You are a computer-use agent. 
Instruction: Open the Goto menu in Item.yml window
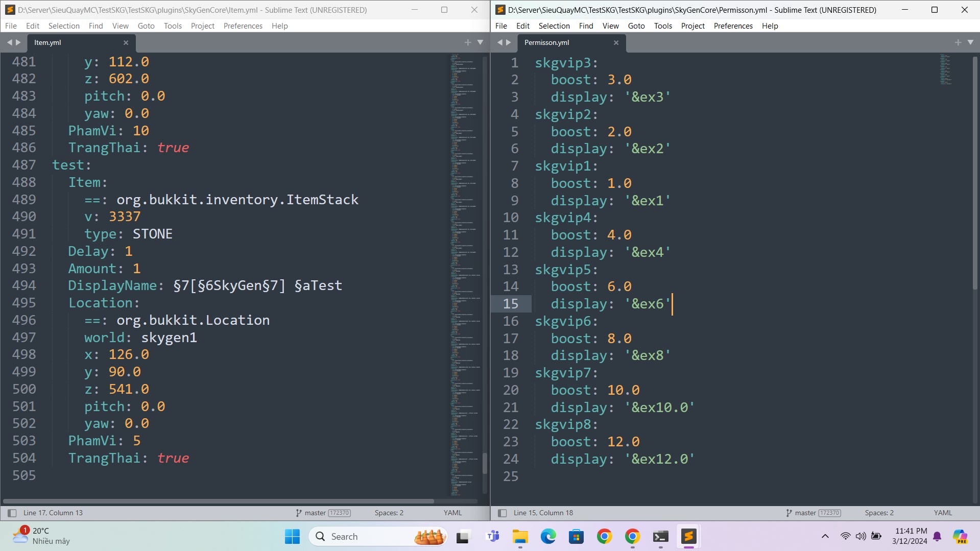pyautogui.click(x=146, y=26)
